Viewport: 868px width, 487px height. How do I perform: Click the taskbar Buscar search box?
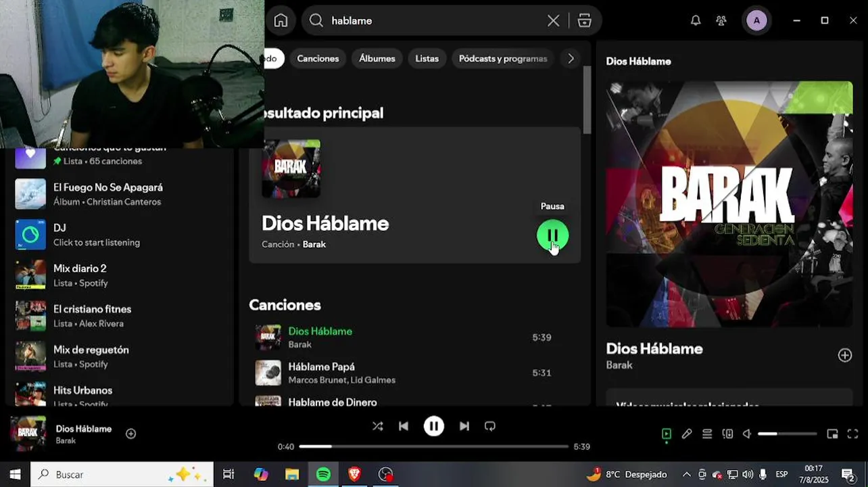[x=122, y=474]
